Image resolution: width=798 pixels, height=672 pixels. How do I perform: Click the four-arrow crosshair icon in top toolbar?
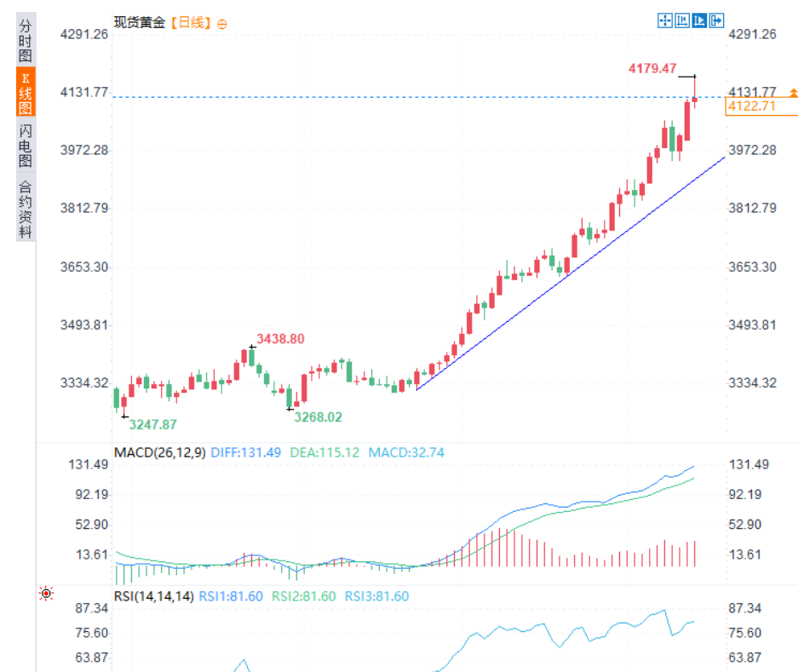click(x=664, y=20)
